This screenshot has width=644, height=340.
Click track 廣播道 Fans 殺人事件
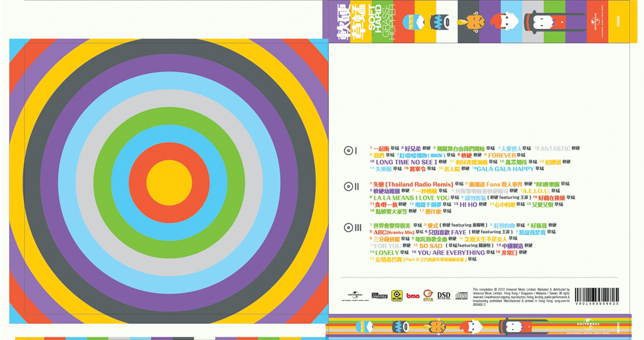[496, 184]
